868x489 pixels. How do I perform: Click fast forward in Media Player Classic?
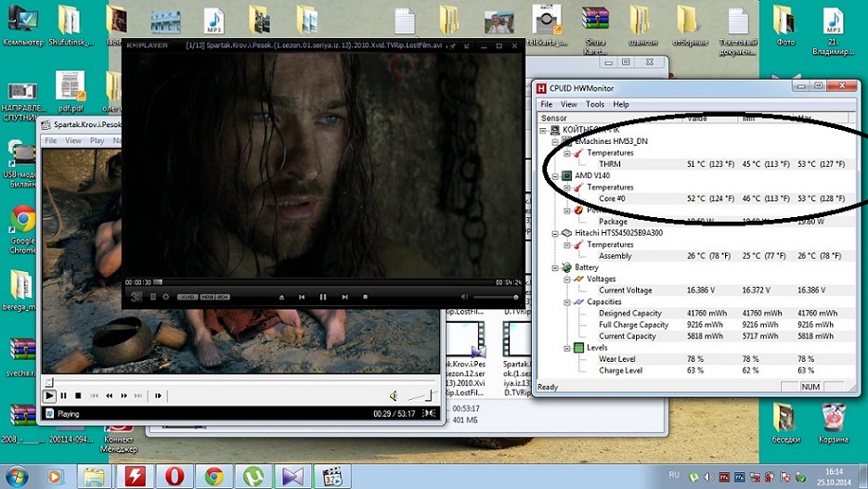pyautogui.click(x=124, y=395)
